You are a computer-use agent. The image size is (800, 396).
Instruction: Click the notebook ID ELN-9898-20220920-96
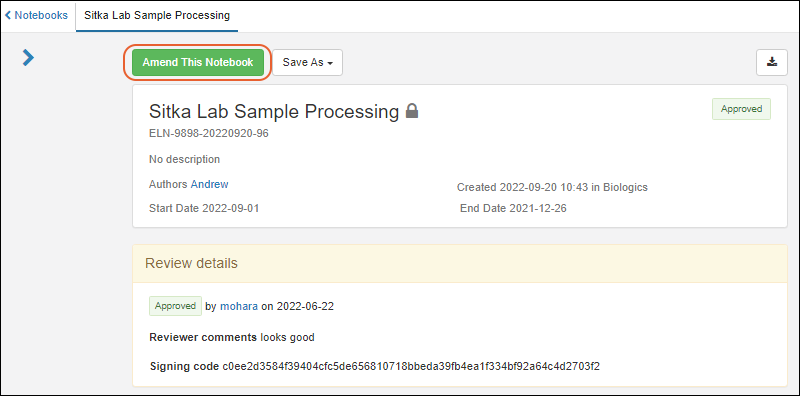coord(209,134)
